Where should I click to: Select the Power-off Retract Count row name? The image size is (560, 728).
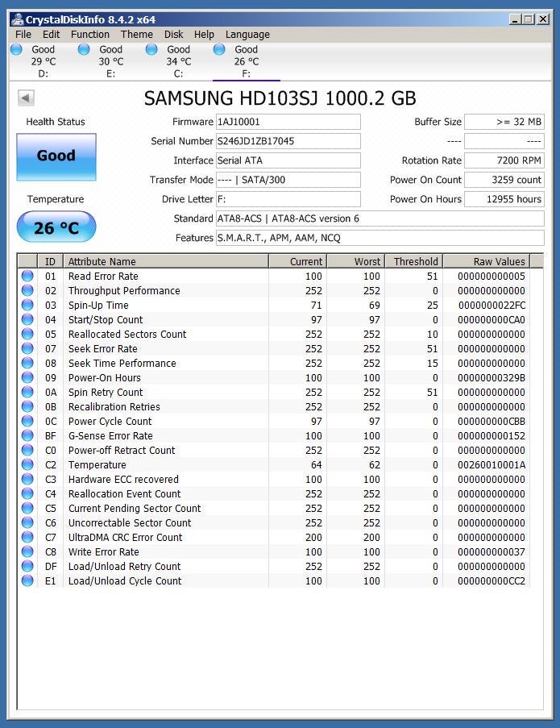(x=122, y=450)
